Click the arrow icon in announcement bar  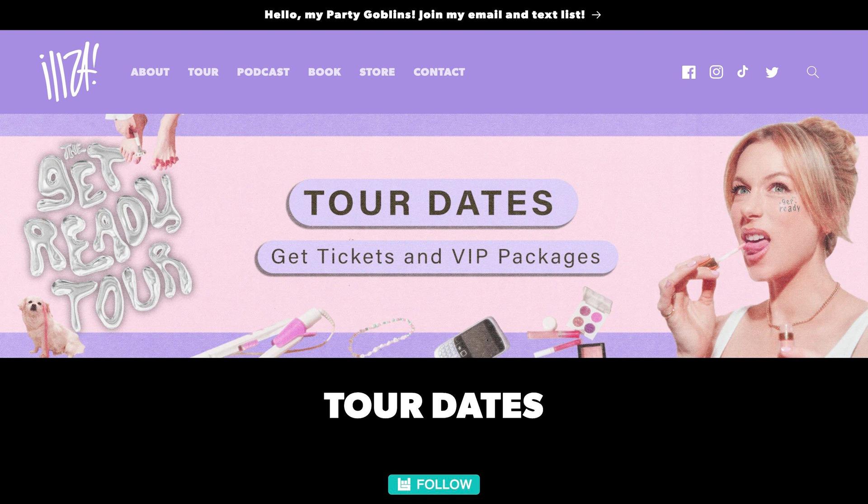596,15
